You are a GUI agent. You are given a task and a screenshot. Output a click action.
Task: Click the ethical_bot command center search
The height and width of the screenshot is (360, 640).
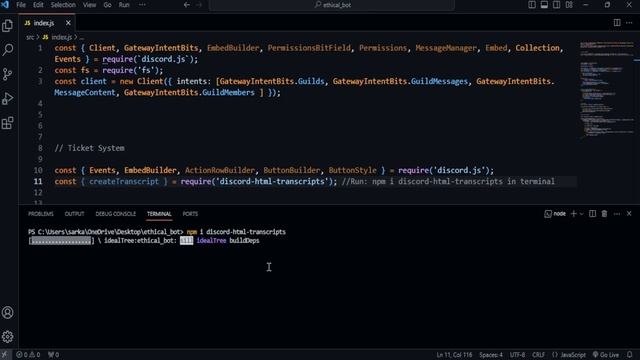click(332, 5)
